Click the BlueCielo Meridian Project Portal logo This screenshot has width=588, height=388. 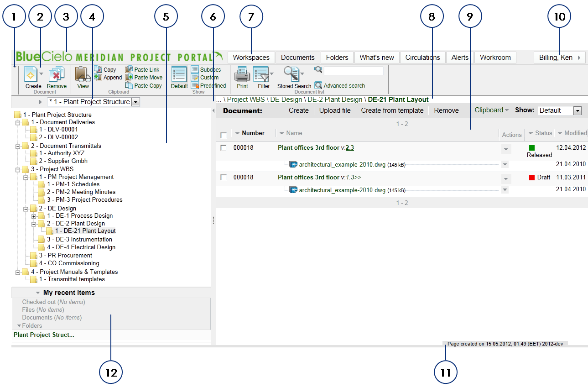point(119,57)
